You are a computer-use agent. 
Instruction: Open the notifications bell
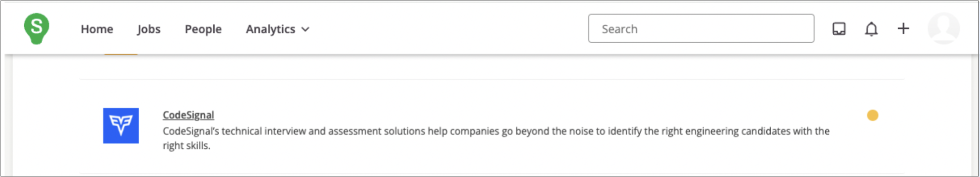tap(871, 29)
